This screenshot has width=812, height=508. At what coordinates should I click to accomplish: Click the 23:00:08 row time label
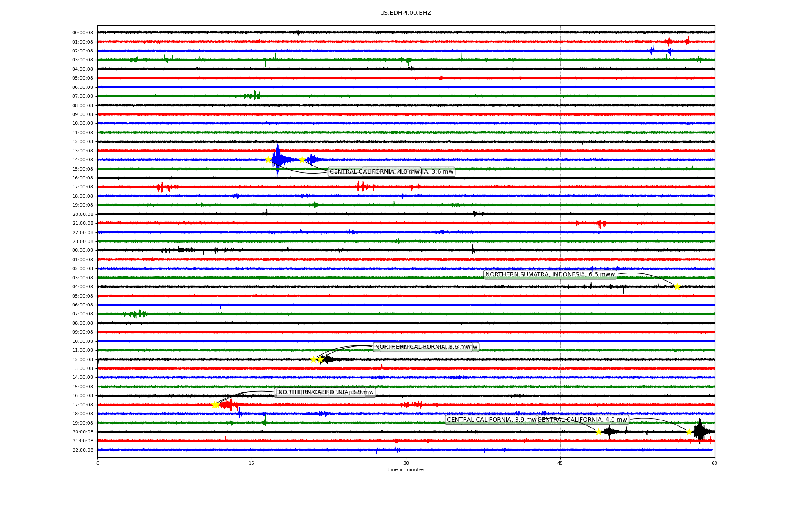(x=82, y=241)
